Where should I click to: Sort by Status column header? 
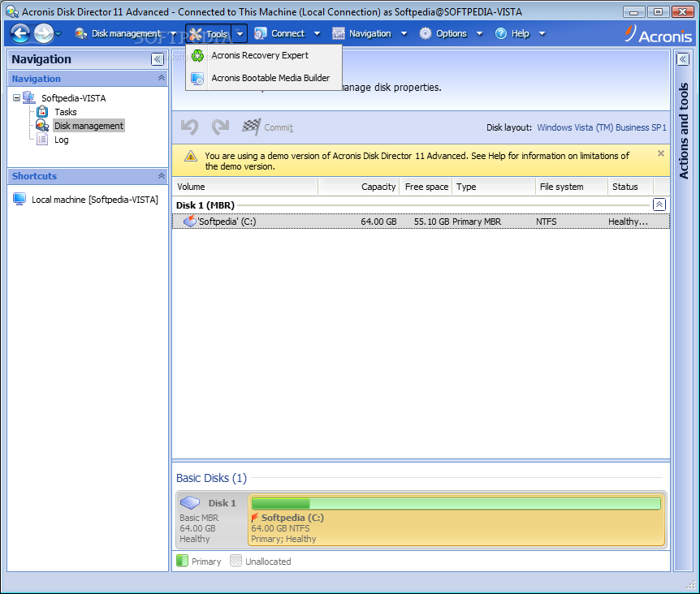pos(630,187)
